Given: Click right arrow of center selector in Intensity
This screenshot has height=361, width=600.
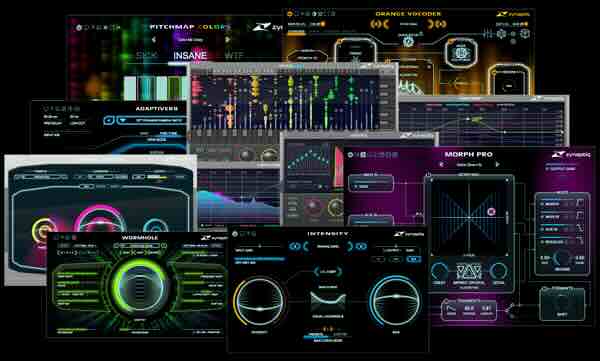Looking at the screenshot, I should 339,272.
